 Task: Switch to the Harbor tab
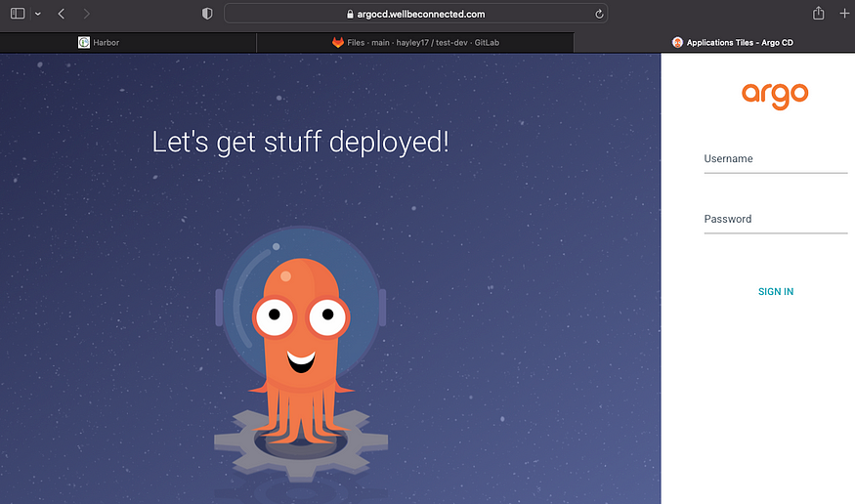pos(128,43)
